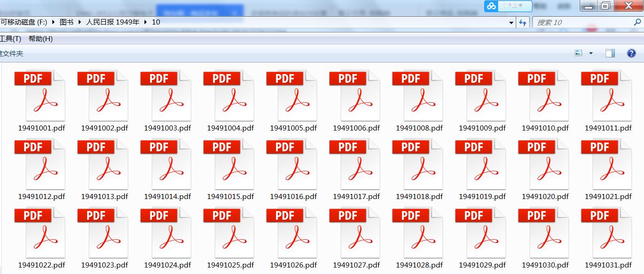Toggle the preview pane button
The width and height of the screenshot is (644, 274).
(610, 53)
